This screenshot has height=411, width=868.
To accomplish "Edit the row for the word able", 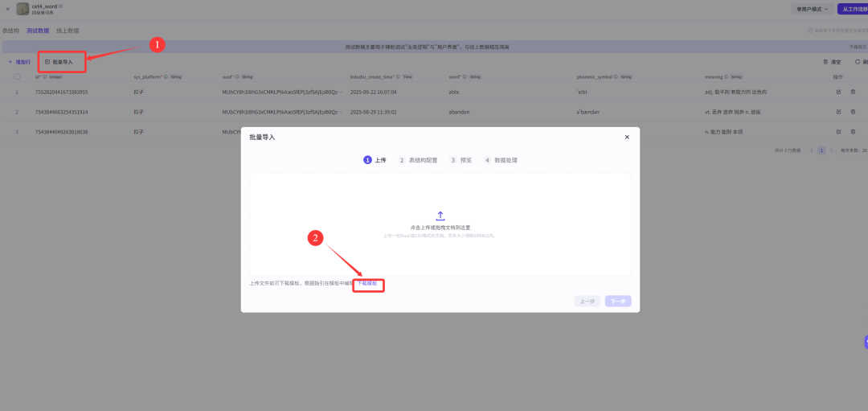I will (838, 92).
